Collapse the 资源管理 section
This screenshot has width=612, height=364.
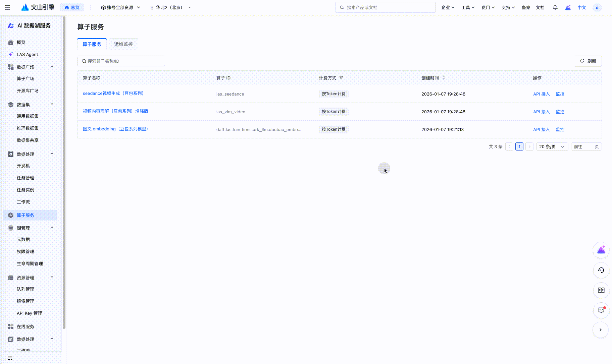(x=52, y=277)
